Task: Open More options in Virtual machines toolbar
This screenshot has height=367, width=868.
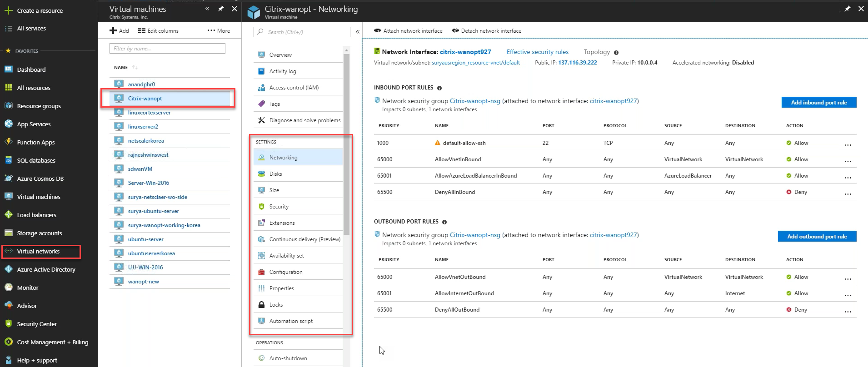Action: 219,31
